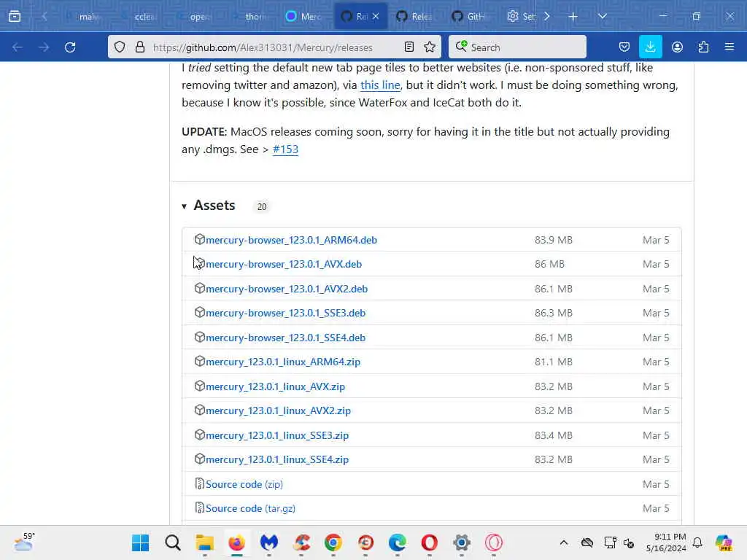Download mercury-browser_123.0.1_AVX2.deb
The image size is (747, 560).
286,289
